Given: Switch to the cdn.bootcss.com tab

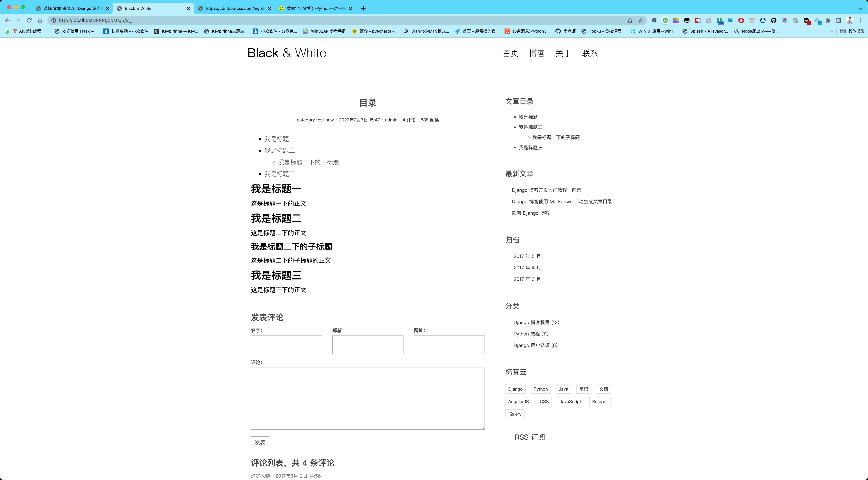Looking at the screenshot, I should point(234,8).
